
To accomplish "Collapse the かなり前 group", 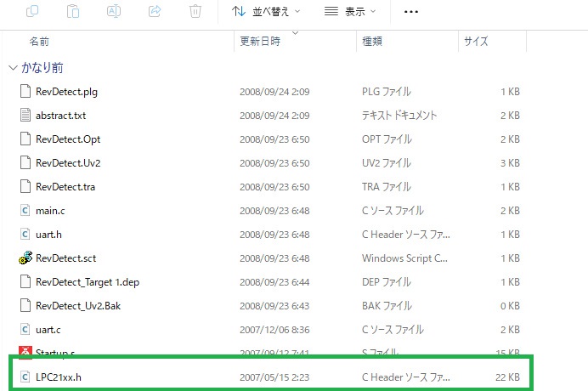I will [13, 68].
